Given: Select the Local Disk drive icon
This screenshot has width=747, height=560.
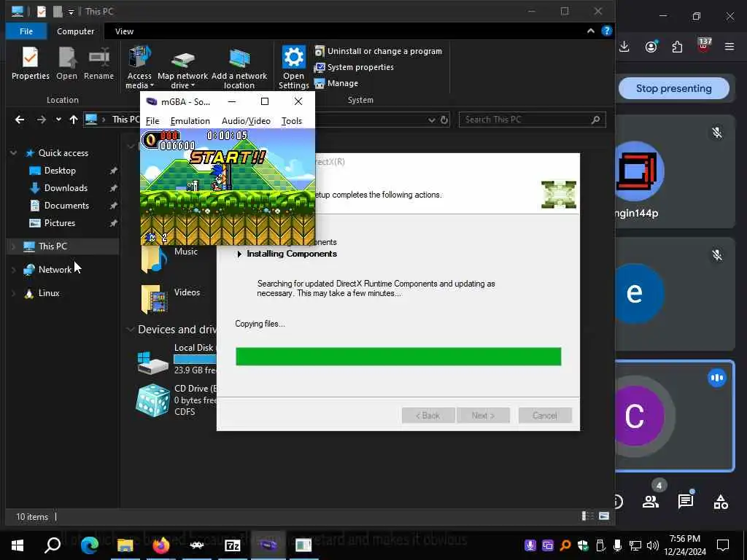Looking at the screenshot, I should (153, 362).
